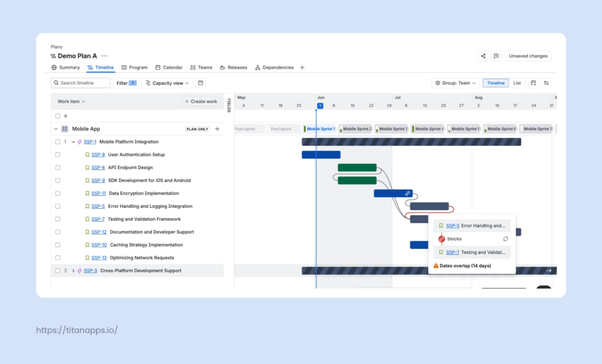Open the more actions ellipsis beside Demo Plan A
Screen dimensions: 602x364
(104, 56)
